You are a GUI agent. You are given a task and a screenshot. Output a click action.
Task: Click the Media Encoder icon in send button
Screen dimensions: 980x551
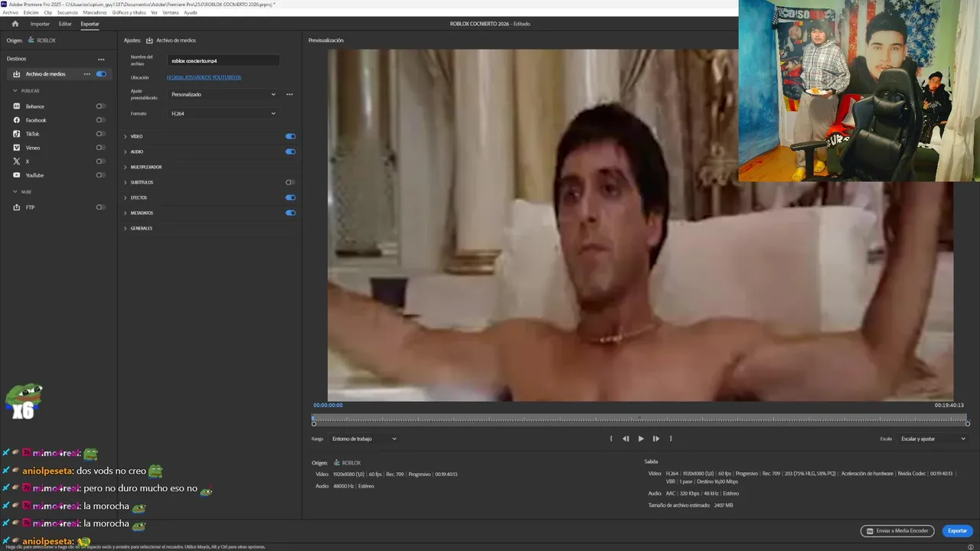coord(869,530)
